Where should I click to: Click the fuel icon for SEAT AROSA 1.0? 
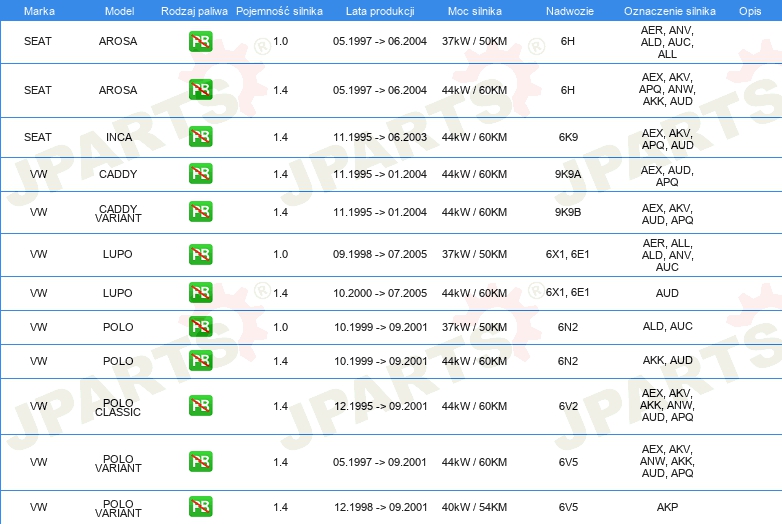(x=200, y=42)
